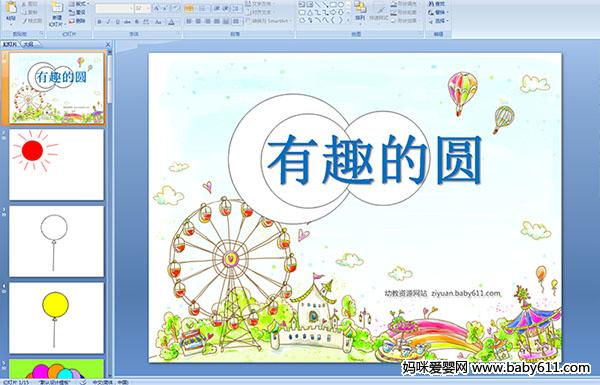Click the font color A icon
600x385 pixels.
[x=171, y=22]
